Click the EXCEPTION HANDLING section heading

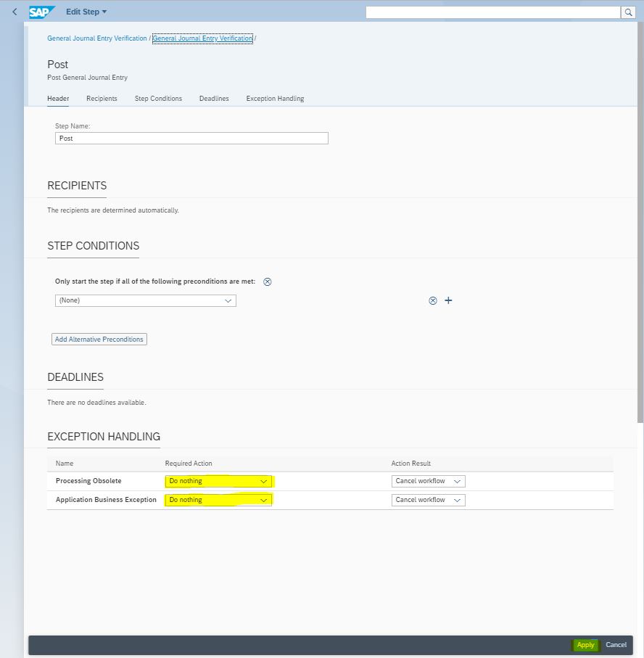click(104, 437)
